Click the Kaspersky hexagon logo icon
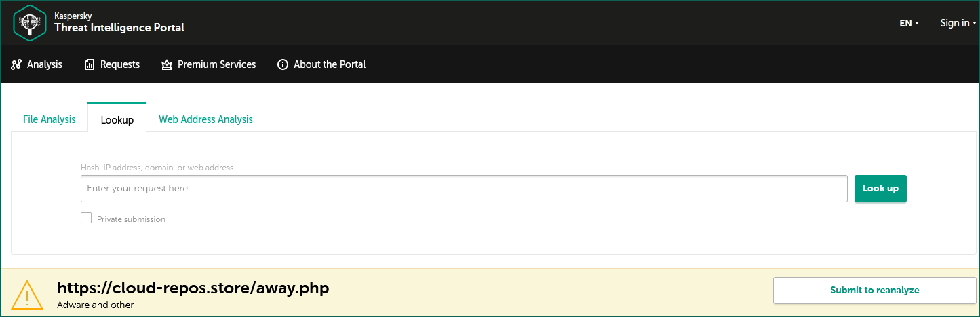Image resolution: width=980 pixels, height=317 pixels. [30, 22]
